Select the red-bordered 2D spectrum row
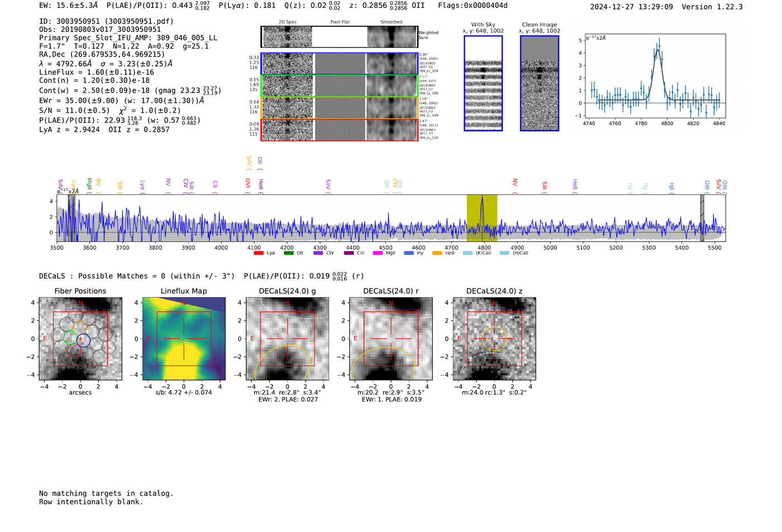This screenshot has width=782, height=532. pyautogui.click(x=339, y=130)
